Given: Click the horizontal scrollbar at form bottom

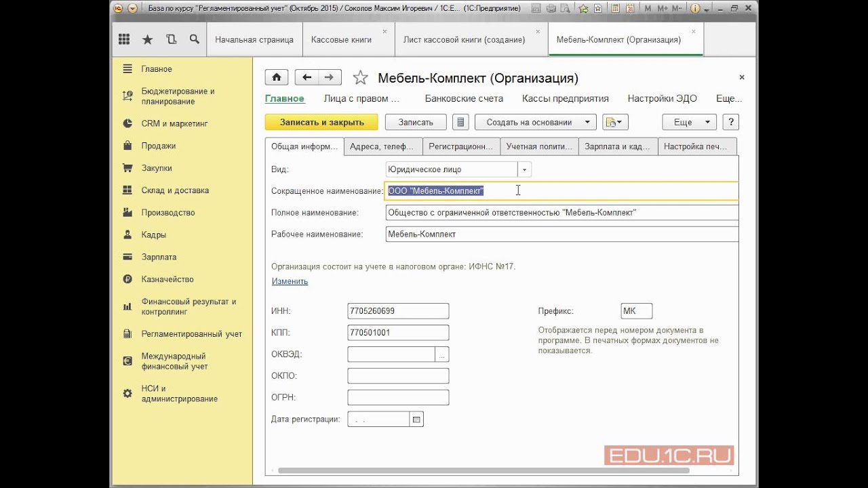Looking at the screenshot, I should pos(484,470).
